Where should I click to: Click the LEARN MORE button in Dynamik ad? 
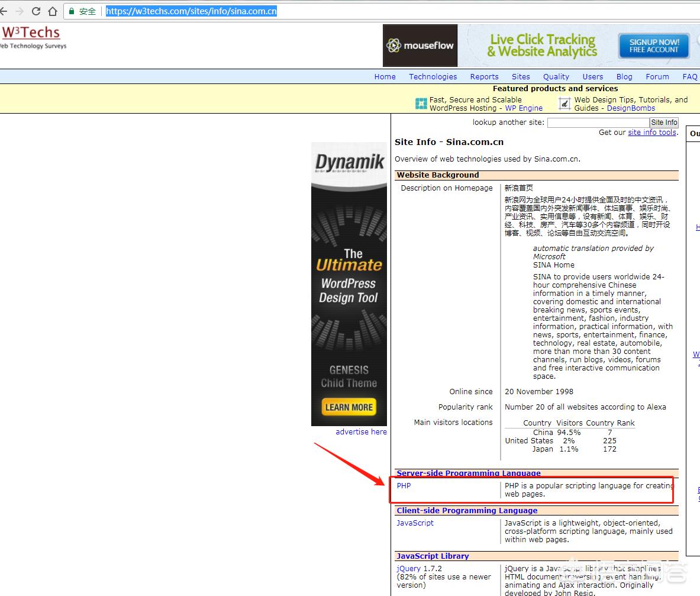(x=349, y=407)
